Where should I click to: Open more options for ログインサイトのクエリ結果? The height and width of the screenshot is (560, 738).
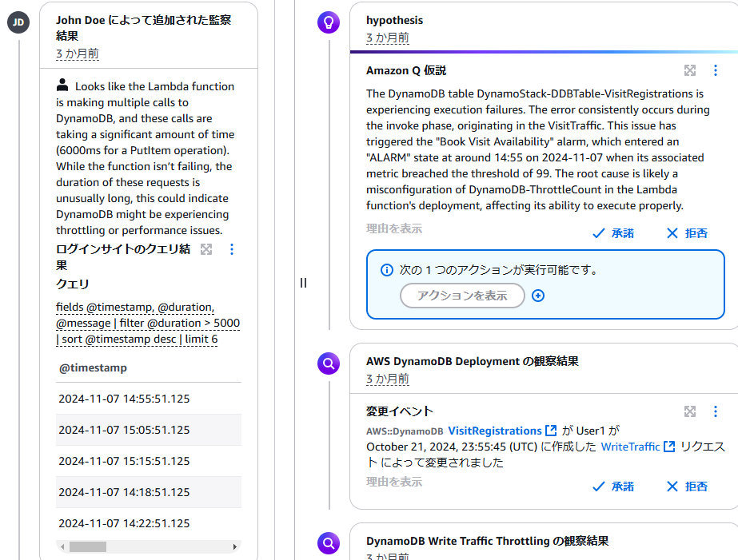(232, 249)
